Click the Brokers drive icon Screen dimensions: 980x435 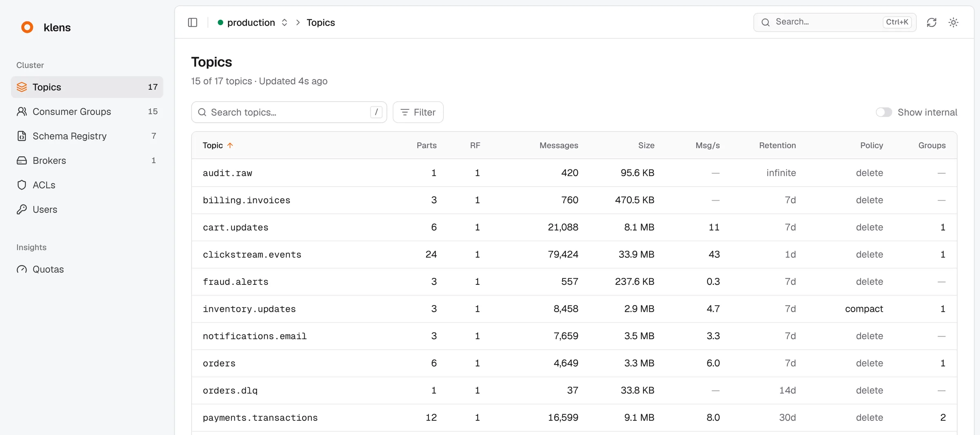click(x=22, y=160)
